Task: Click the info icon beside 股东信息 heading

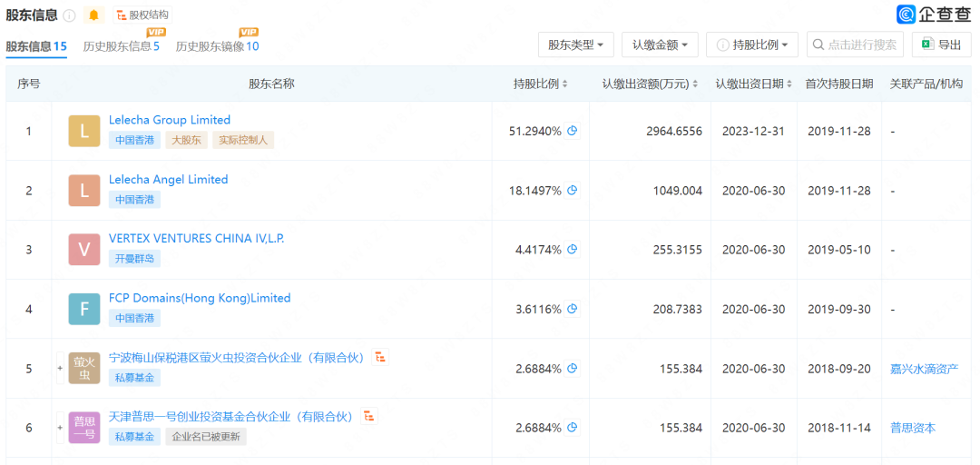Action: (x=69, y=15)
